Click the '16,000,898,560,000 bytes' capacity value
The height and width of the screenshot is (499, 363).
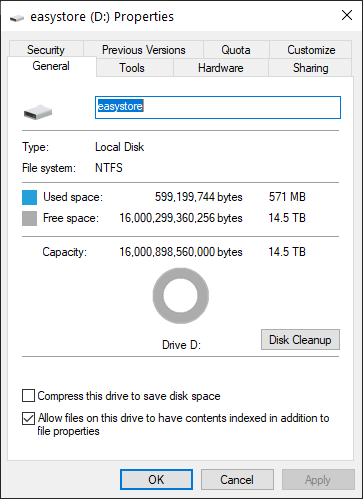pos(181,252)
